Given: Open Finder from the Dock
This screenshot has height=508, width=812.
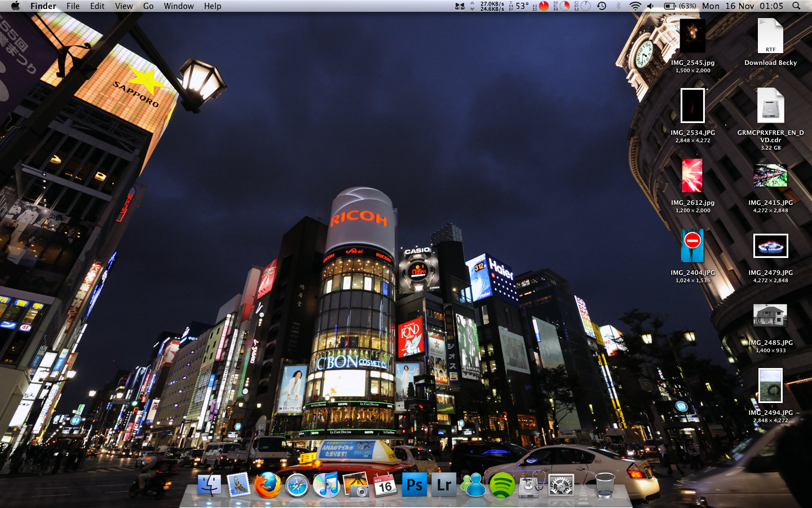Looking at the screenshot, I should tap(209, 485).
